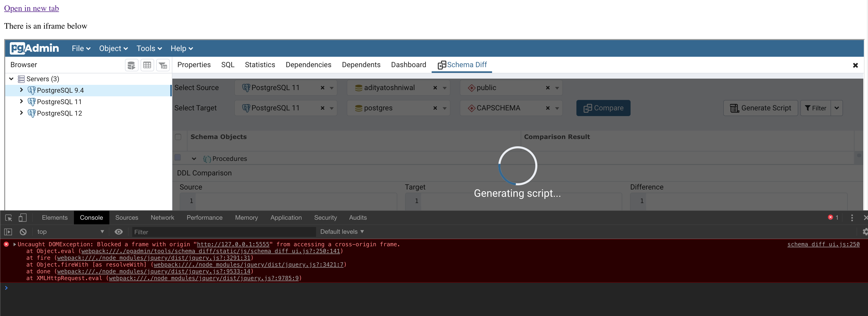This screenshot has height=316, width=868.
Task: Open Quick Search database connect icon in Browser panel
Action: click(131, 65)
